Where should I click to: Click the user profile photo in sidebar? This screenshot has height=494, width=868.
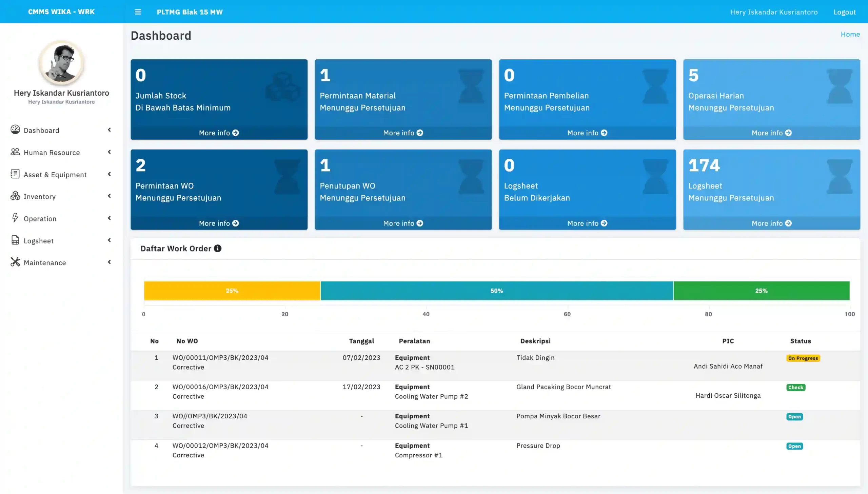pos(61,63)
